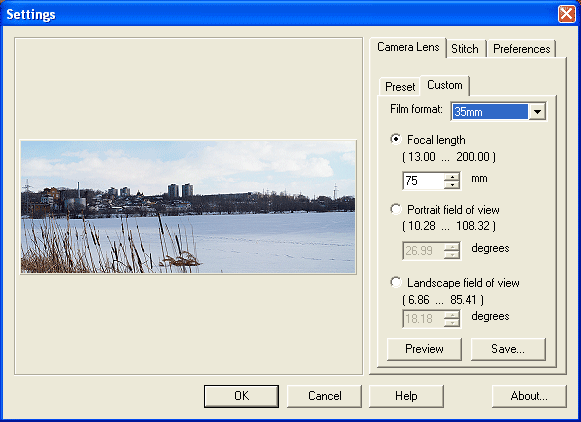The width and height of the screenshot is (581, 422).
Task: Close the Settings dialog window
Action: click(x=567, y=14)
